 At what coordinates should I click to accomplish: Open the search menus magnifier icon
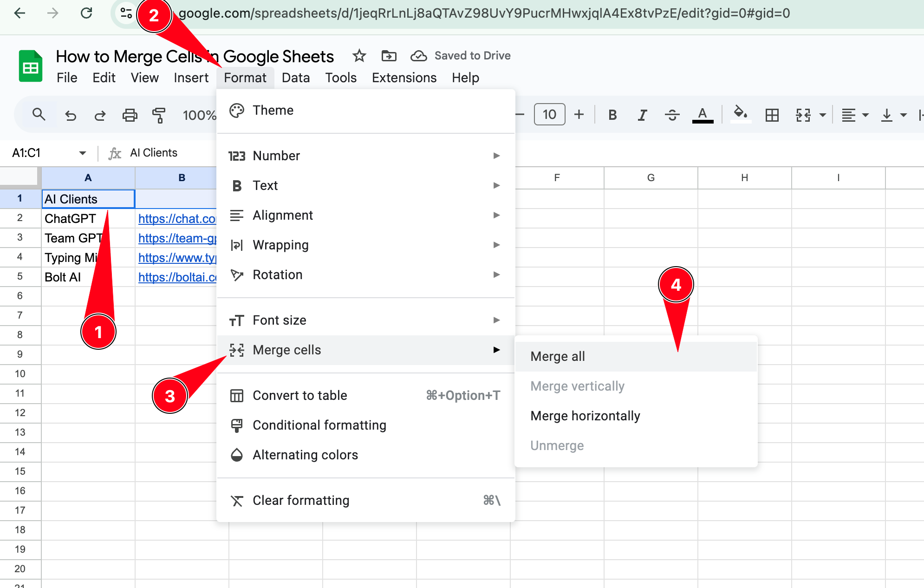point(39,114)
